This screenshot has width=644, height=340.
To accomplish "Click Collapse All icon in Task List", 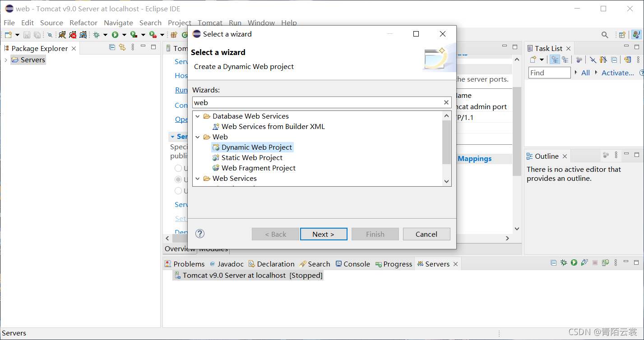I will [614, 60].
